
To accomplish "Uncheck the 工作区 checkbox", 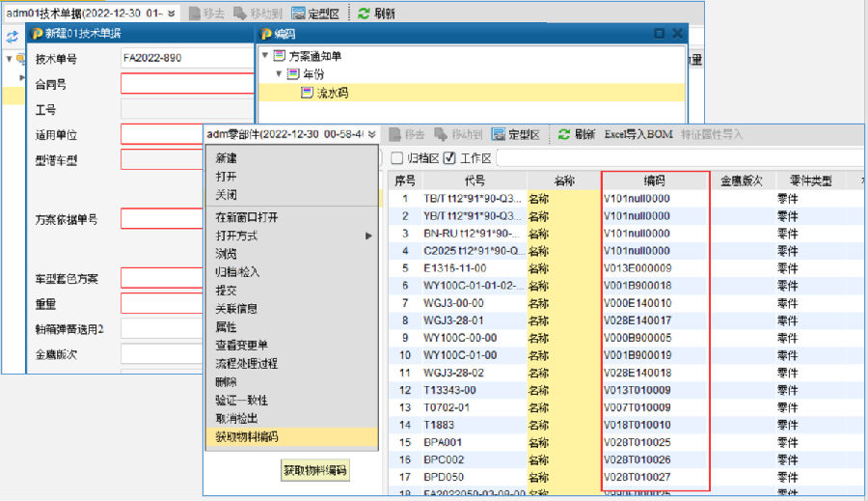I will 448,157.
